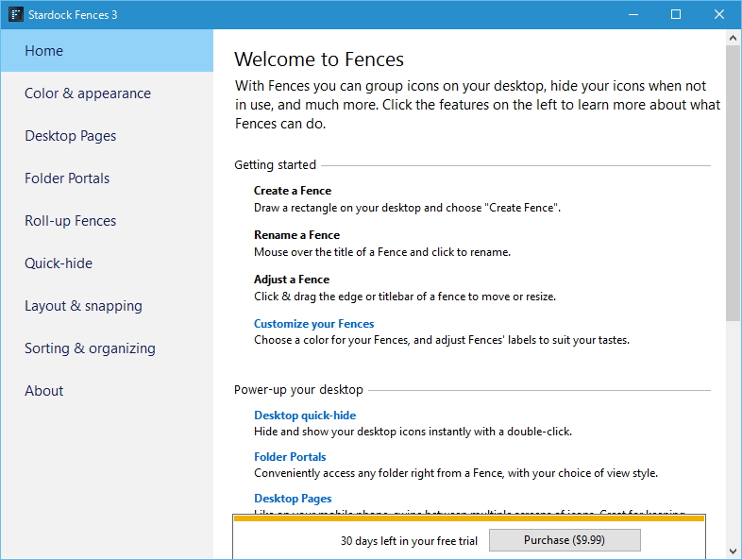742x560 pixels.
Task: Click the scrollbar up arrow
Action: 733,37
